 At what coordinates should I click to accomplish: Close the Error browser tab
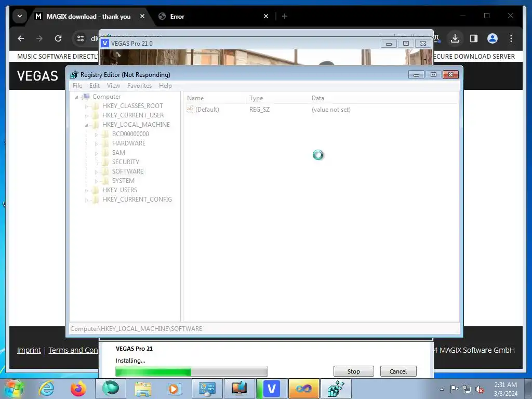click(266, 16)
